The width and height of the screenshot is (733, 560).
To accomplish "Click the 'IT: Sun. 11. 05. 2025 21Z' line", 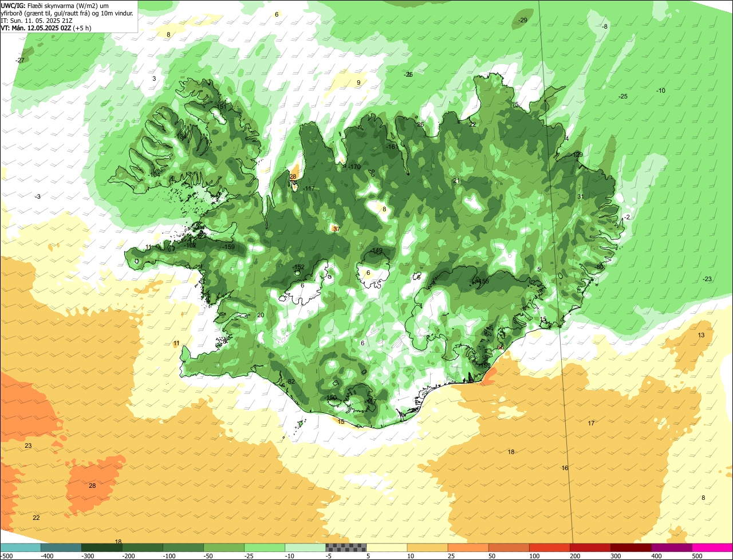I will (37, 20).
